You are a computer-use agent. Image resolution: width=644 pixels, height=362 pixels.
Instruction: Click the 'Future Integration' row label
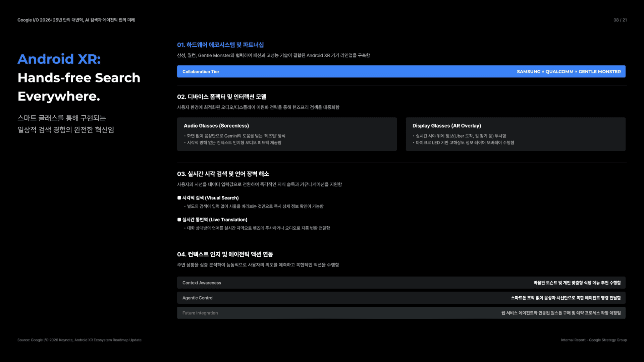[x=200, y=313]
